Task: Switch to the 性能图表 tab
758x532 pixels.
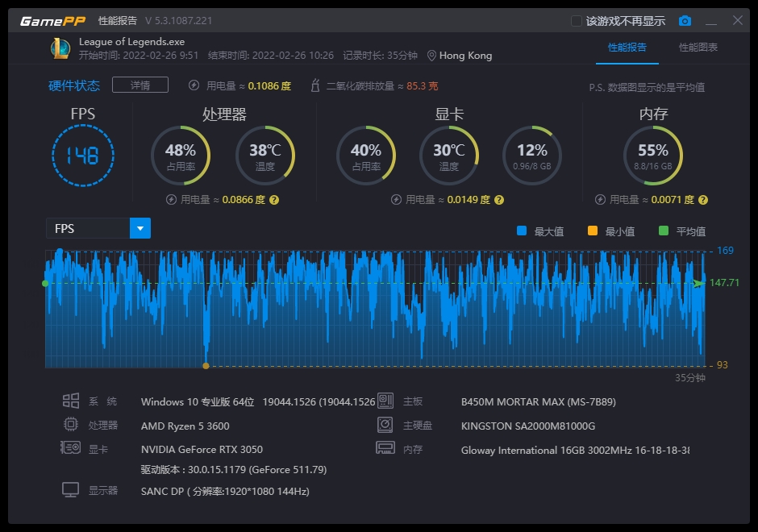Action: (x=698, y=48)
